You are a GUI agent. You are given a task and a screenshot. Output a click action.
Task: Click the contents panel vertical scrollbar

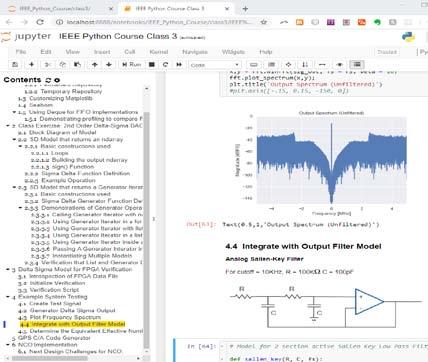[146, 230]
